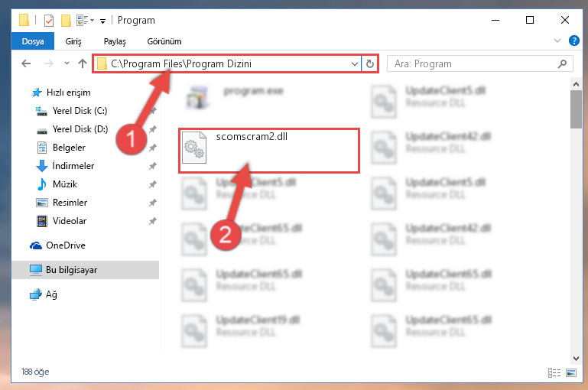Screen dimensions: 588x390
Task: Open the recent locations dropdown arrow
Action: pyautogui.click(x=67, y=63)
